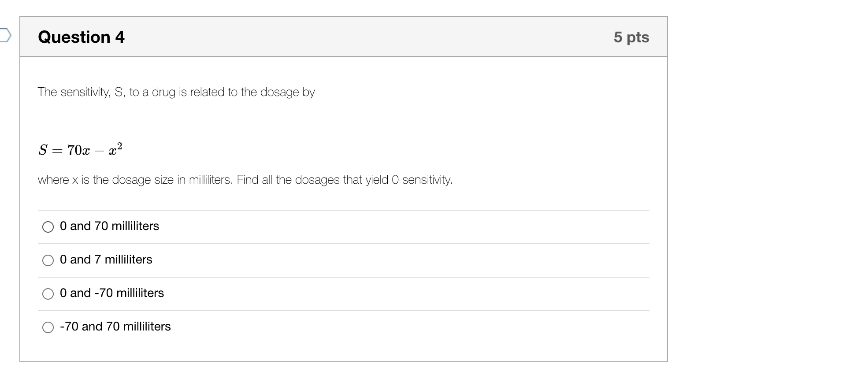
Task: Click the dosage instruction sentence below the formula
Action: (x=245, y=179)
